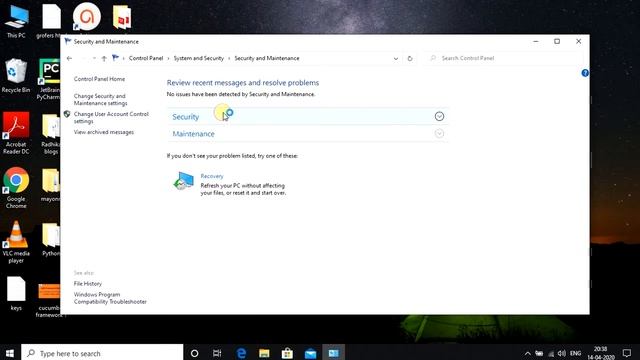
Task: Click the Type here to search box
Action: pos(102,353)
